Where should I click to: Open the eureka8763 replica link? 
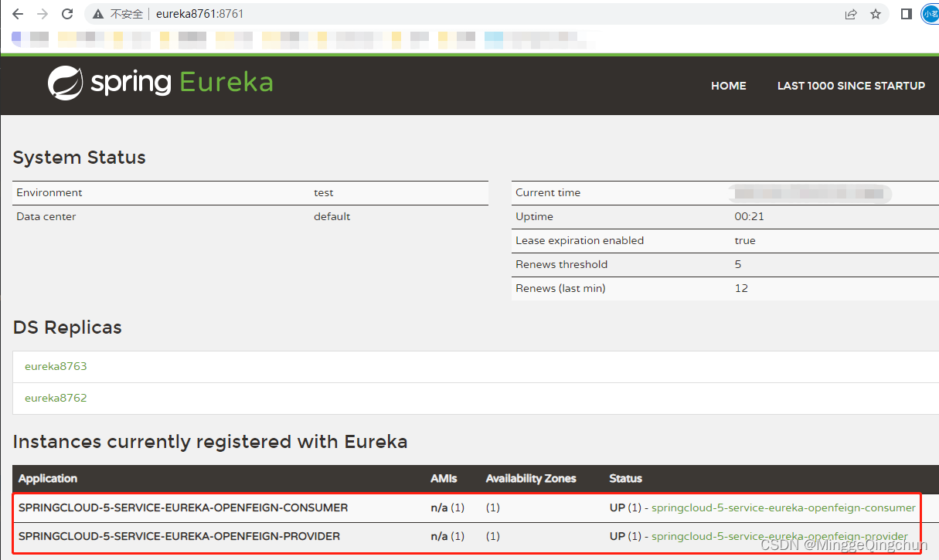[56, 366]
